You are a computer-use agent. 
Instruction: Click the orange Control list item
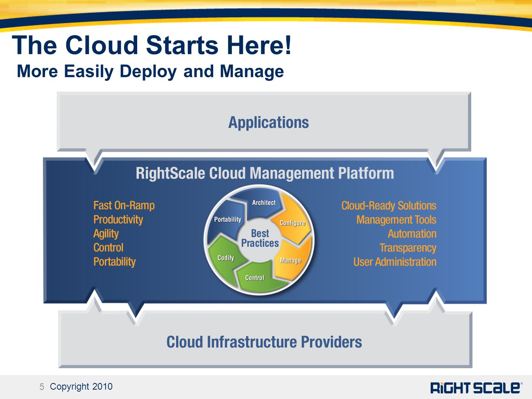108,248
